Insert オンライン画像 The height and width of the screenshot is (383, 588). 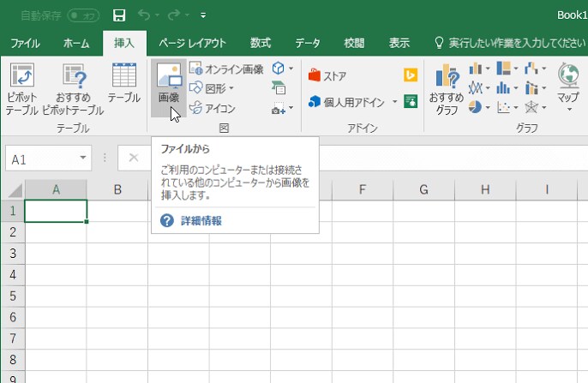pyautogui.click(x=226, y=69)
